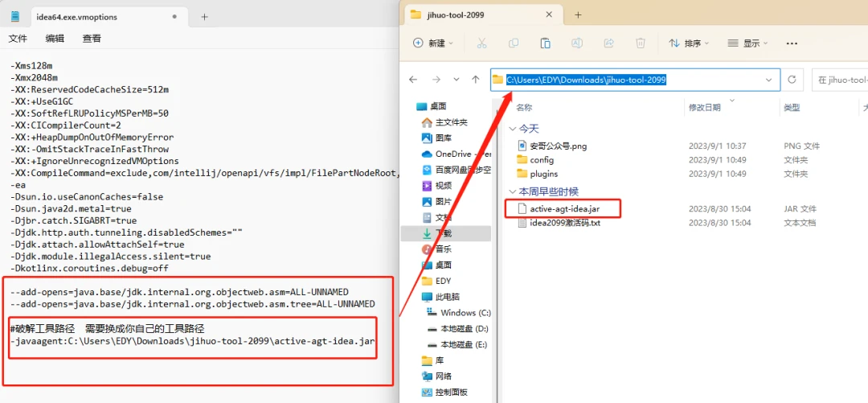Viewport: 868px width, 403px height.
Task: Open the 编辑 menu in Notepad
Action: pos(55,39)
